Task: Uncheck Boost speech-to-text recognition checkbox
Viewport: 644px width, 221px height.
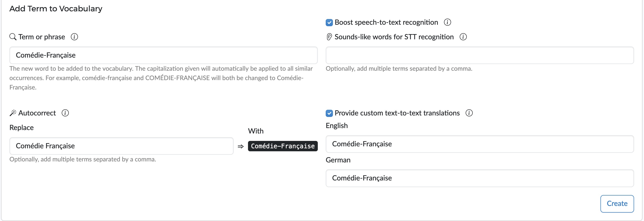Action: point(329,22)
